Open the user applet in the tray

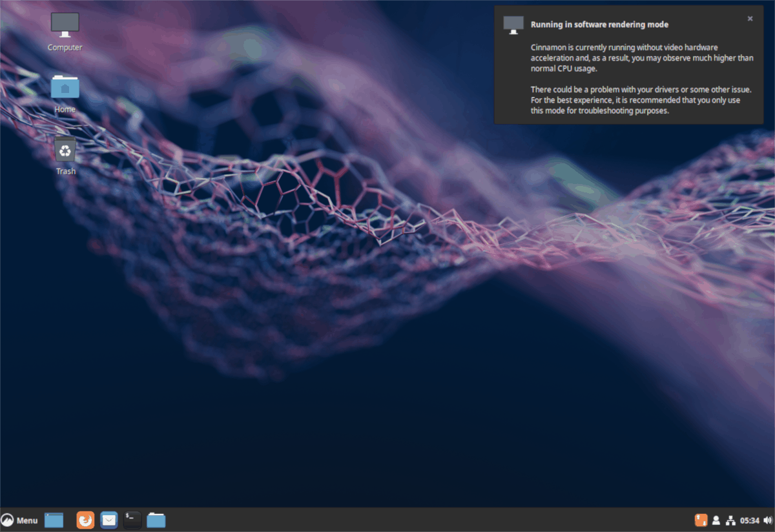click(716, 520)
